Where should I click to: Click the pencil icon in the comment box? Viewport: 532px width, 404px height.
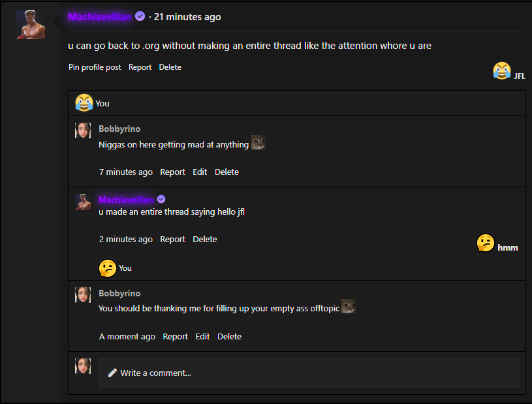point(112,373)
